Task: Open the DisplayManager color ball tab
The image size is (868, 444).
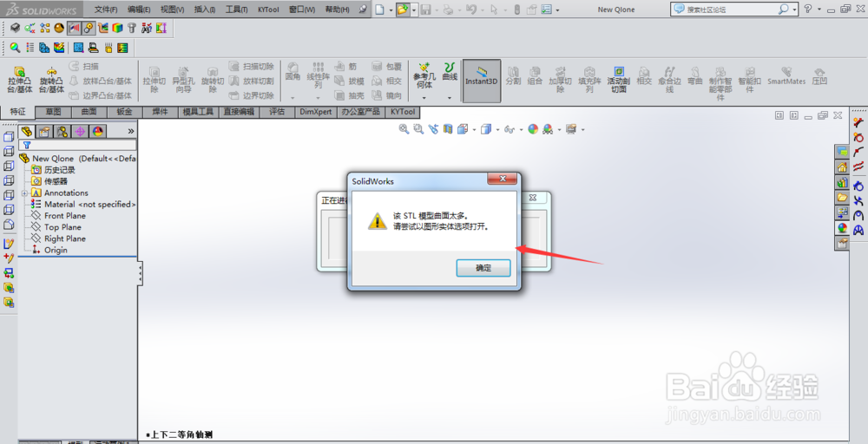Action: [98, 131]
